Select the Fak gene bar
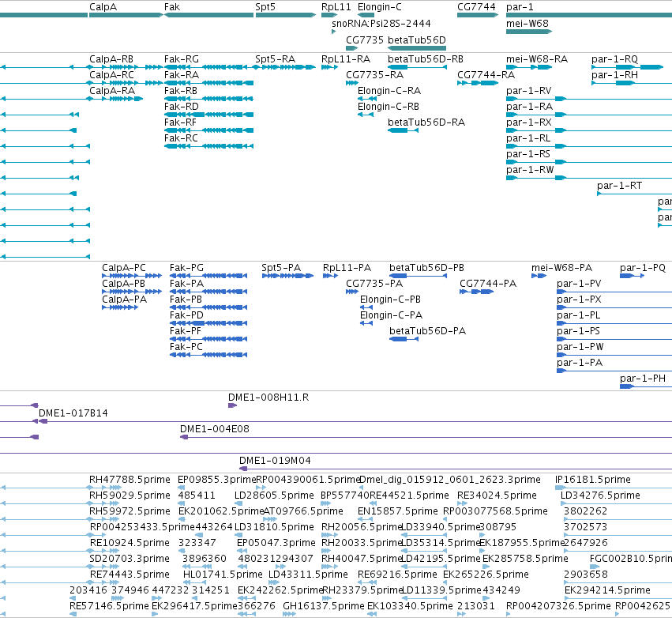 coord(208,15)
